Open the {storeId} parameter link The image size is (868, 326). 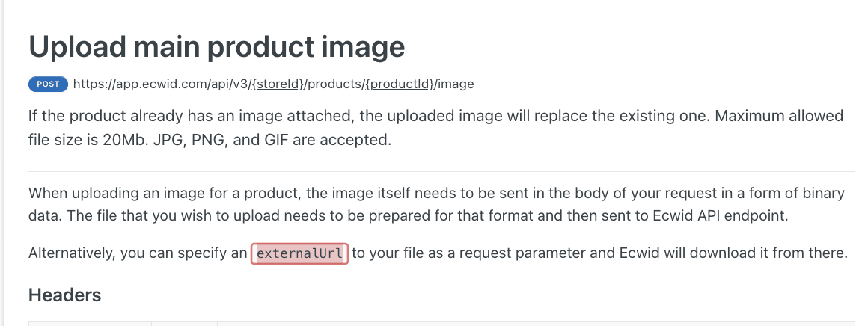(x=278, y=84)
